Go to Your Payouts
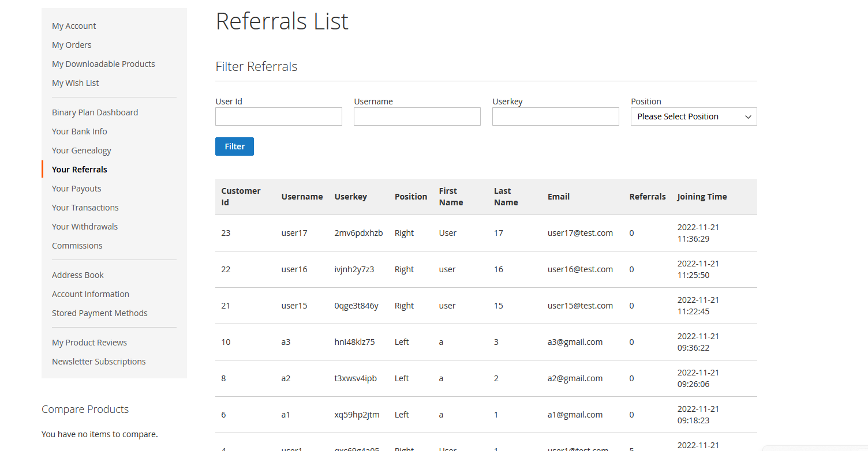This screenshot has width=868, height=451. tap(77, 189)
